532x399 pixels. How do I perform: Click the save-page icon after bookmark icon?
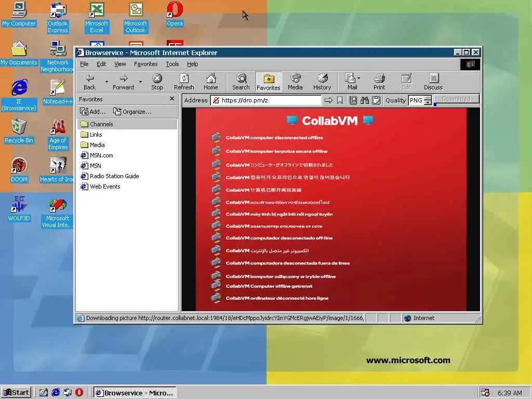(353, 100)
